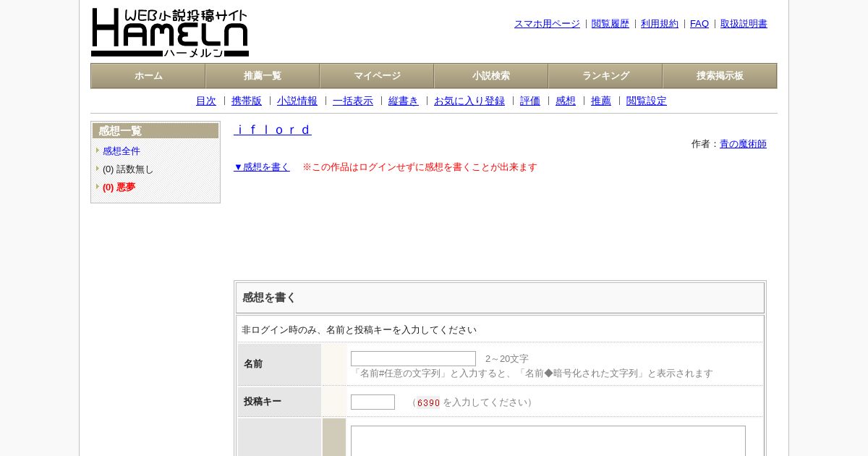Image resolution: width=868 pixels, height=456 pixels.
Task: Open author 青の魔術師 link
Action: pos(743,144)
